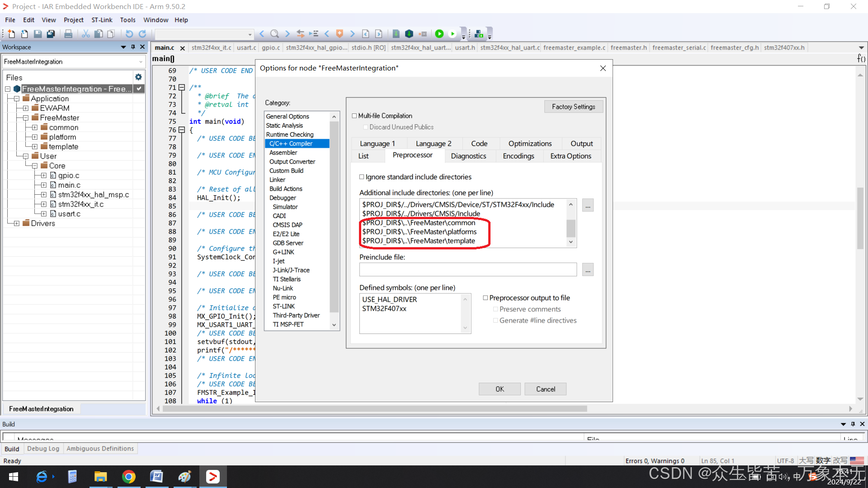Viewport: 868px width, 488px height.
Task: Check Ignore standard include directories
Action: point(362,177)
